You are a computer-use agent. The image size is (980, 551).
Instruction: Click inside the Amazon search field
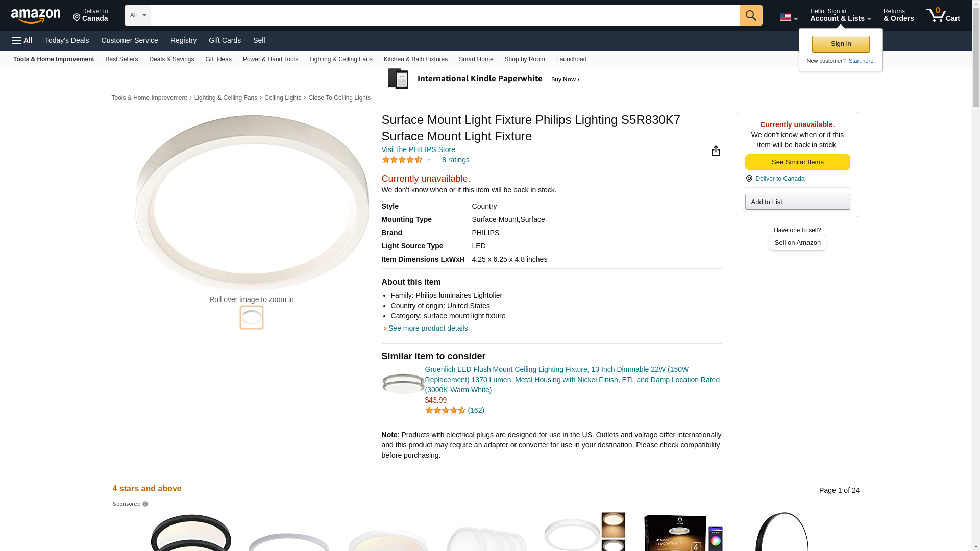pyautogui.click(x=445, y=15)
